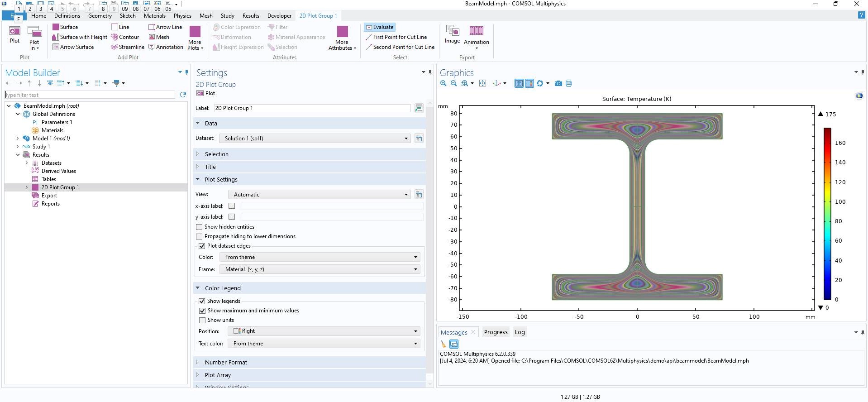Zoom out on the Graphics window
Image resolution: width=868 pixels, height=402 pixels.
pos(453,83)
